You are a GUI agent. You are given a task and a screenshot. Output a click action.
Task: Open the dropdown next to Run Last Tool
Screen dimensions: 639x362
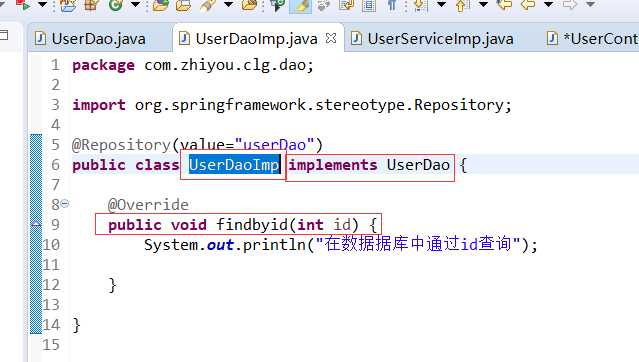pos(42,5)
